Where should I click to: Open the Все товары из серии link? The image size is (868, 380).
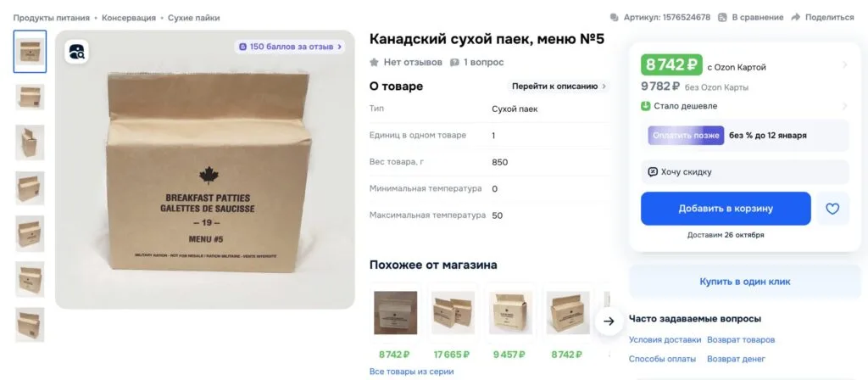coord(411,372)
